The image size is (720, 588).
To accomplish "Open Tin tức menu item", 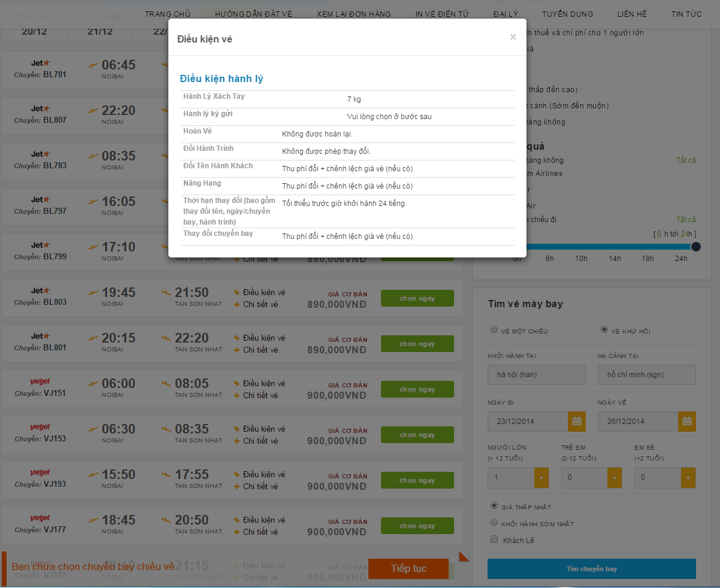I will pos(686,14).
